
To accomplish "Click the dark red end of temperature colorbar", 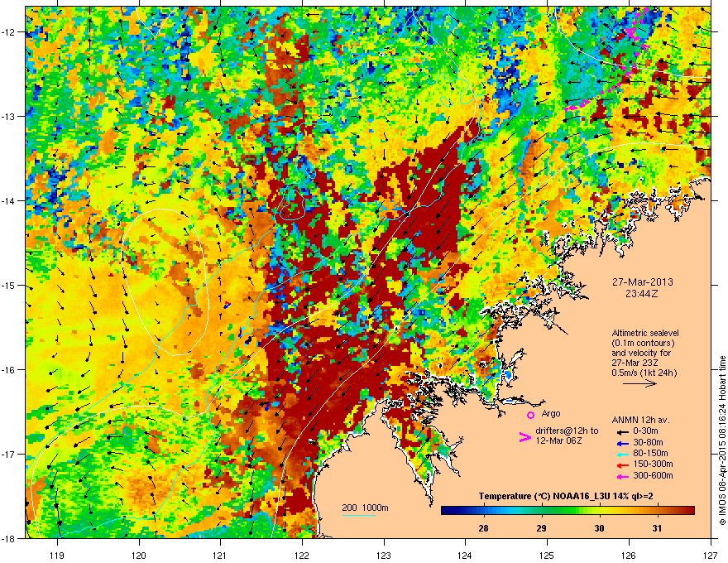I will (691, 510).
